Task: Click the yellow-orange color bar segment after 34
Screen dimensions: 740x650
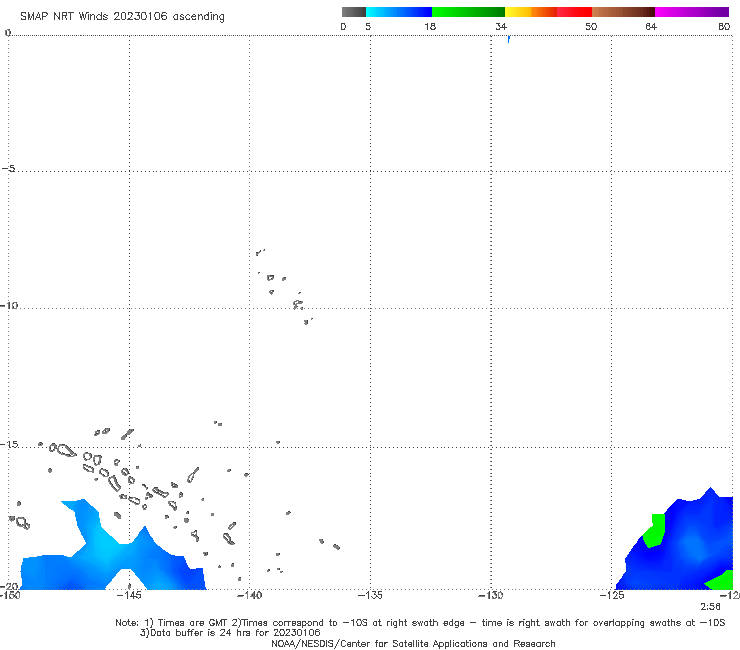Action: [x=530, y=12]
